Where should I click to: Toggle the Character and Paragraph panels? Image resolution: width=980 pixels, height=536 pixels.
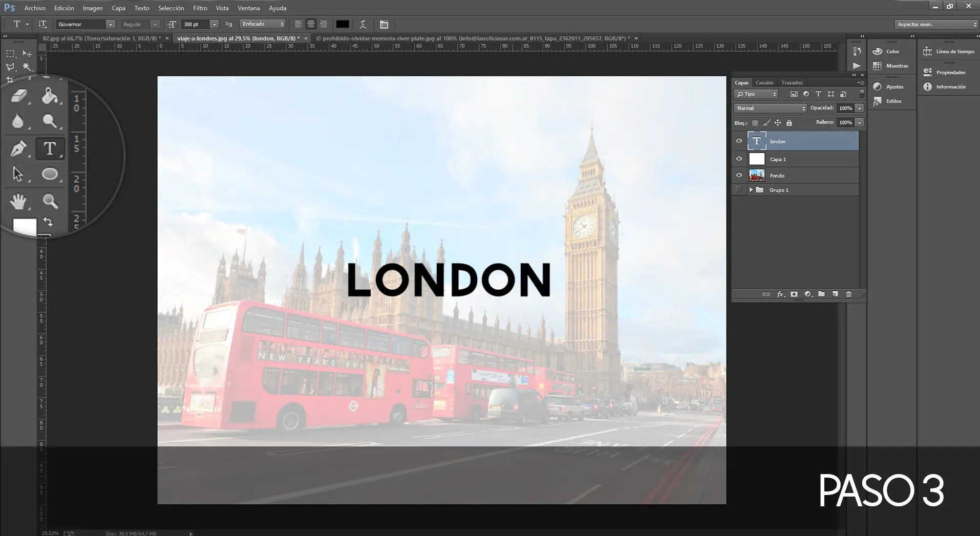pos(384,24)
